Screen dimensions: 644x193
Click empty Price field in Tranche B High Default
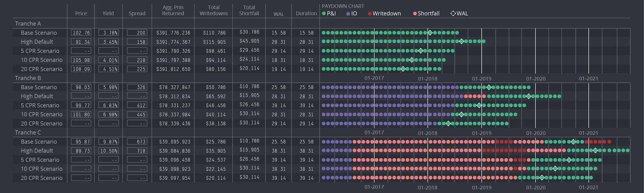(81, 96)
